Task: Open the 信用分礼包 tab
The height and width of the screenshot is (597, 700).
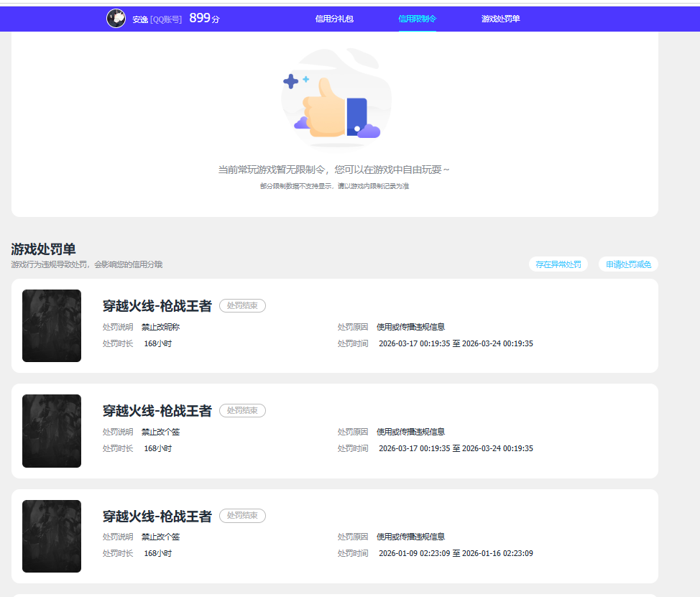Action: click(x=334, y=19)
